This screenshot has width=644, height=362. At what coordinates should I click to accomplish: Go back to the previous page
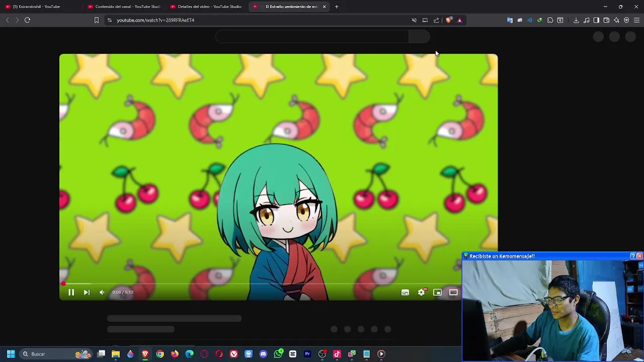7,20
